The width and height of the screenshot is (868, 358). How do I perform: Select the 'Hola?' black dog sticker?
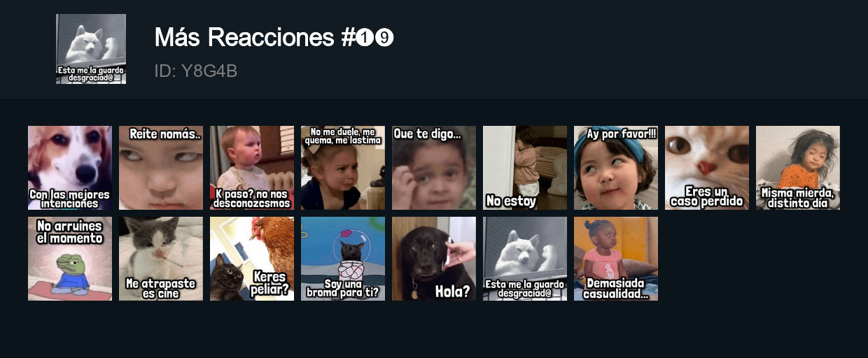pyautogui.click(x=434, y=259)
